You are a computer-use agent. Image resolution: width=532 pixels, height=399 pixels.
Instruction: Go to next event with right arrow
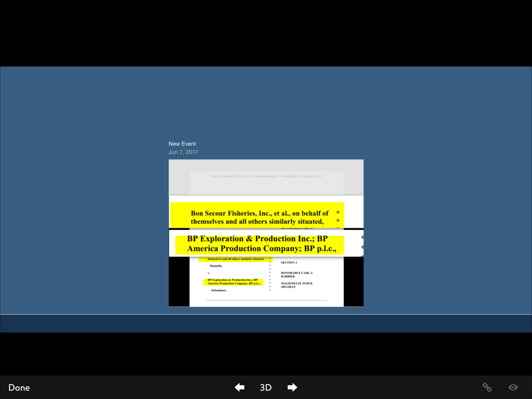(x=292, y=388)
